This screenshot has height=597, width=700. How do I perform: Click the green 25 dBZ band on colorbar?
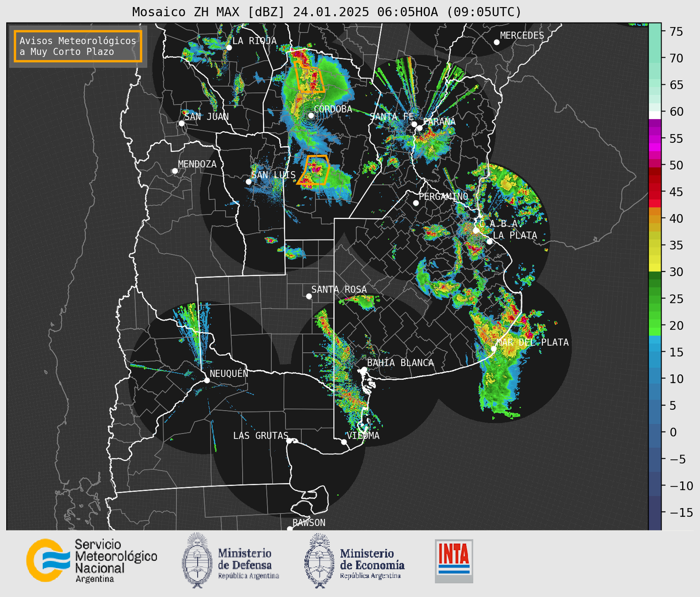pos(655,298)
